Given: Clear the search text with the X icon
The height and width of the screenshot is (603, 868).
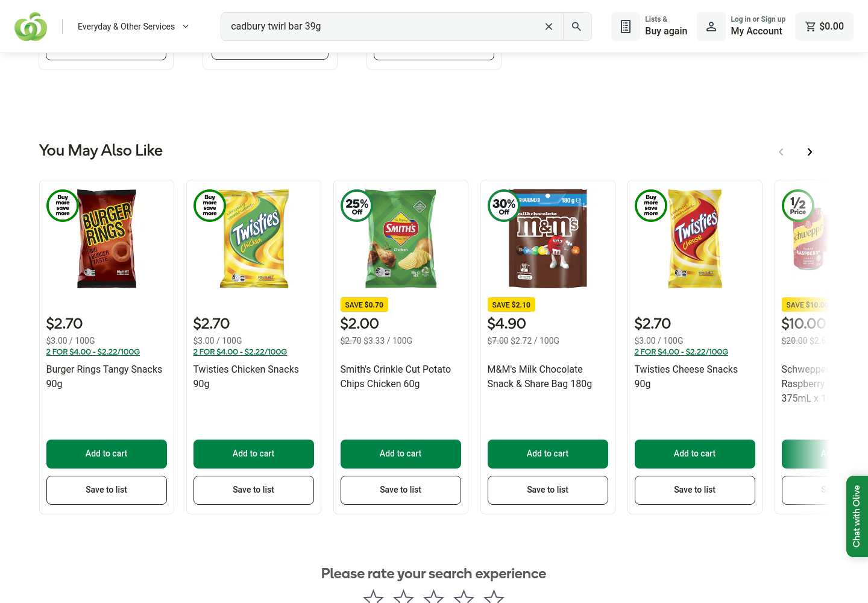Looking at the screenshot, I should click(x=549, y=27).
